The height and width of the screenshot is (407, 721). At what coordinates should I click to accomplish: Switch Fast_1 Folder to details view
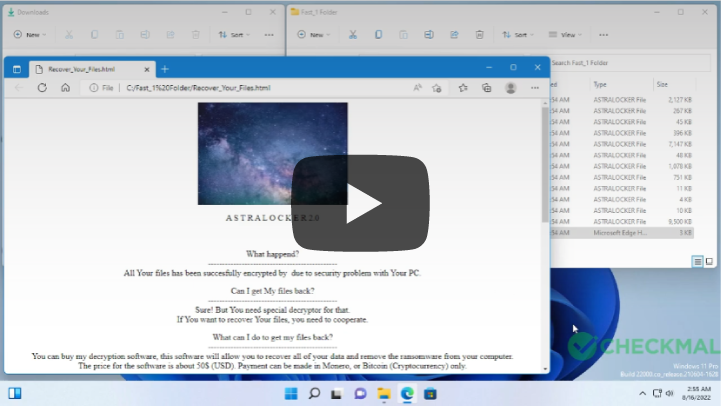point(698,262)
